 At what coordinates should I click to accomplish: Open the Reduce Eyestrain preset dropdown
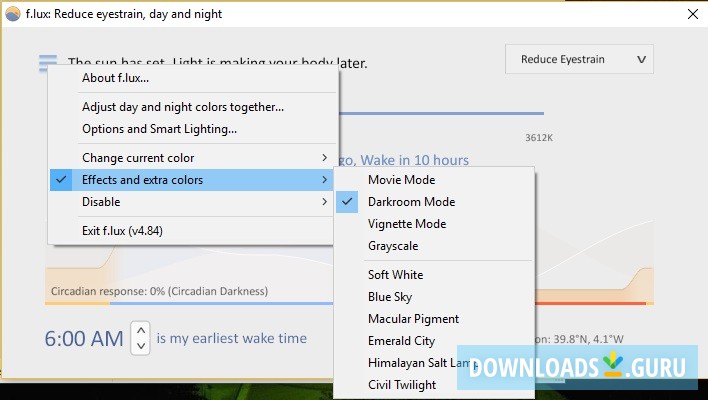579,59
